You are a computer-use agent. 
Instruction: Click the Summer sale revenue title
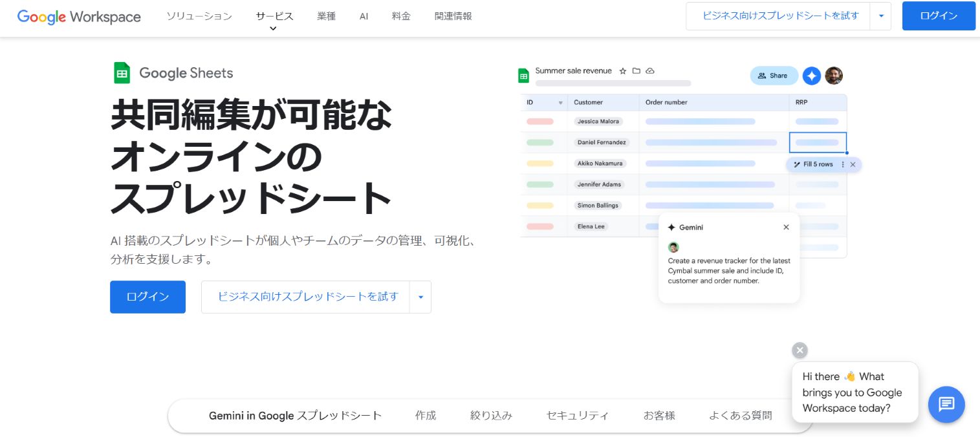tap(573, 70)
